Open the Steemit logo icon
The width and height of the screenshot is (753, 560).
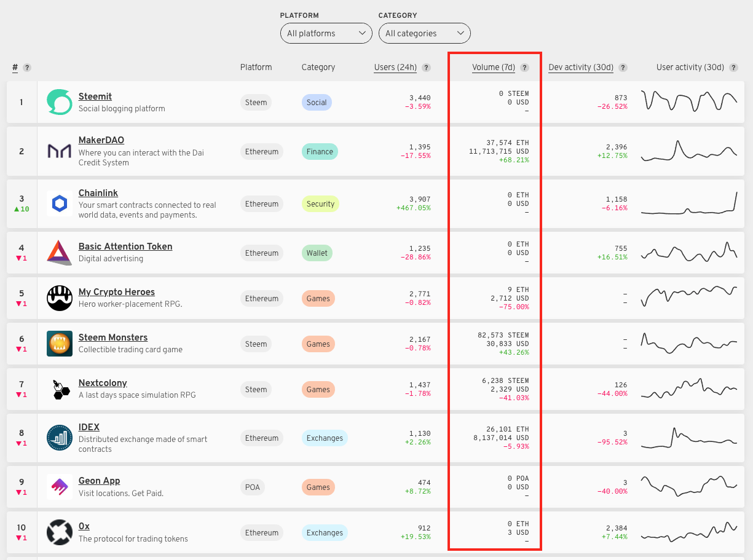click(x=60, y=102)
